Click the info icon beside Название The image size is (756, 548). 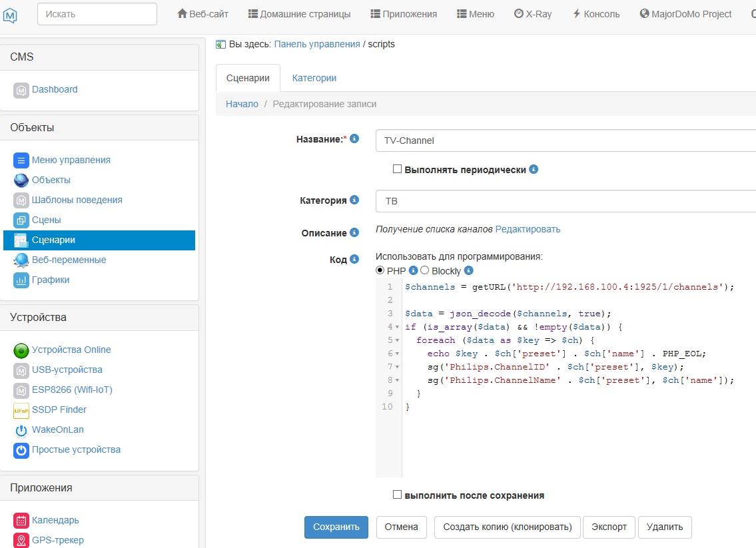click(354, 139)
